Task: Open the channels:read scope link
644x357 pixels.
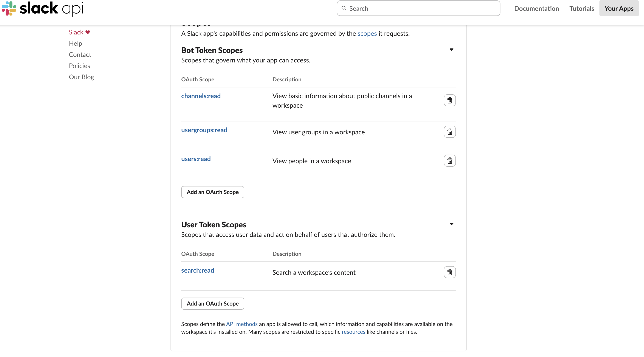Action: pos(201,96)
